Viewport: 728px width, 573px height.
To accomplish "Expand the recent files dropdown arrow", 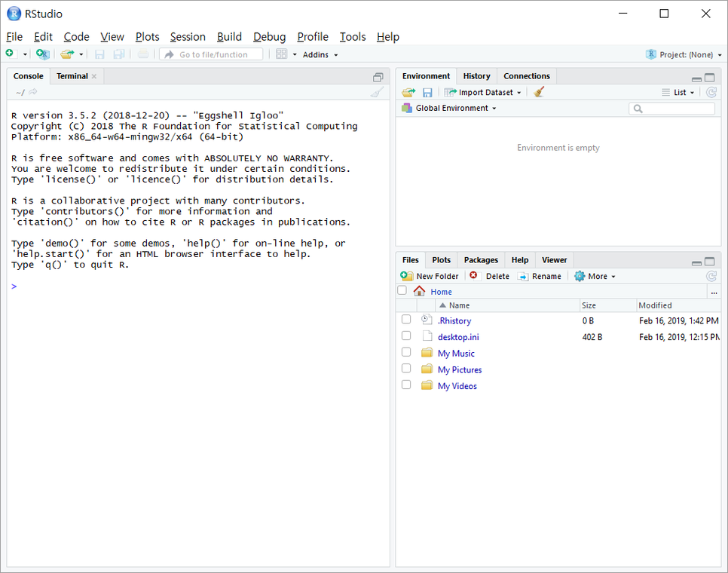I will pos(81,54).
